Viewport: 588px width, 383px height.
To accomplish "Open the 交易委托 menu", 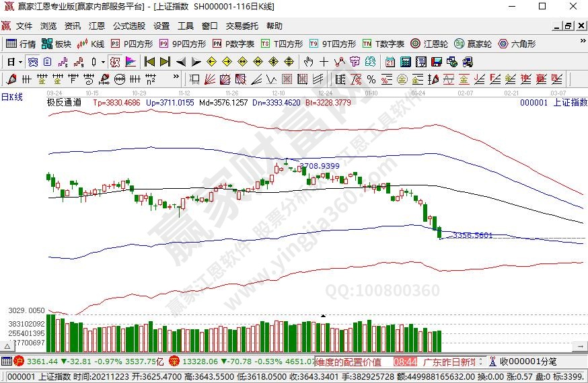I will (x=242, y=26).
